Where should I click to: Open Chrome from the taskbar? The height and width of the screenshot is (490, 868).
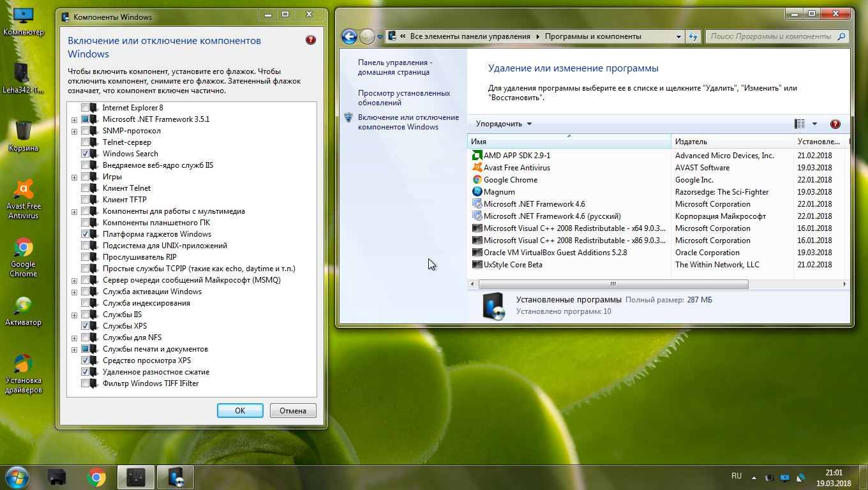pyautogui.click(x=96, y=477)
